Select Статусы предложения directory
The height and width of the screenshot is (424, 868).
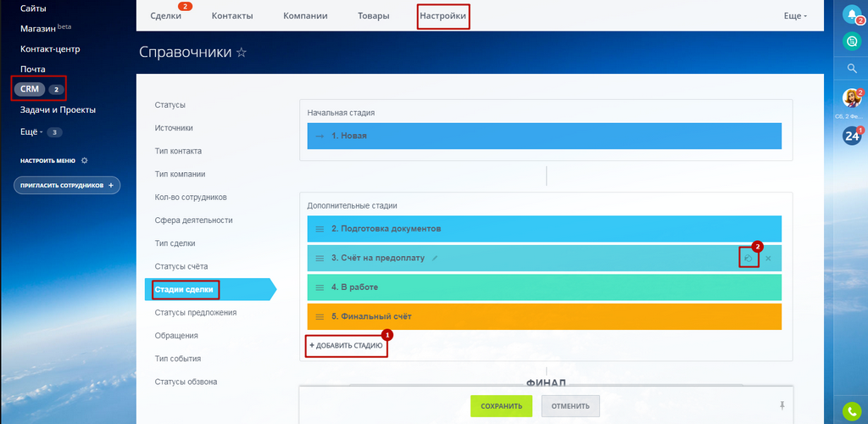point(196,312)
